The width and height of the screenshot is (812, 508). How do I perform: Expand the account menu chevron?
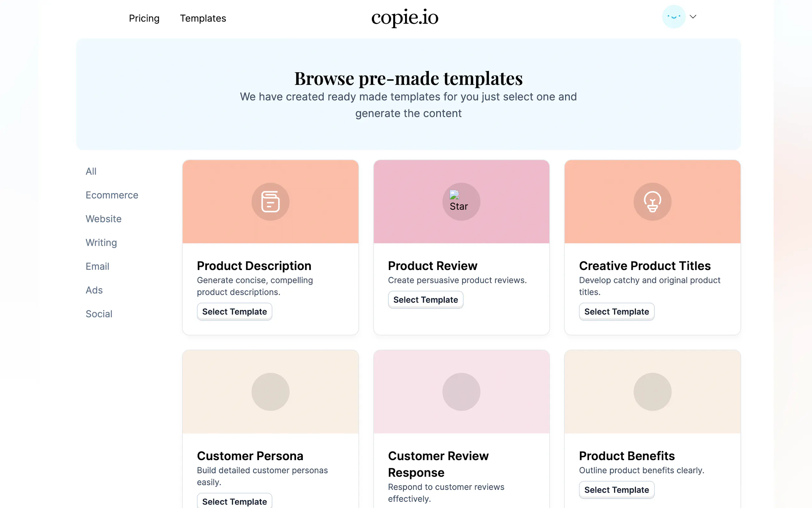pyautogui.click(x=693, y=16)
